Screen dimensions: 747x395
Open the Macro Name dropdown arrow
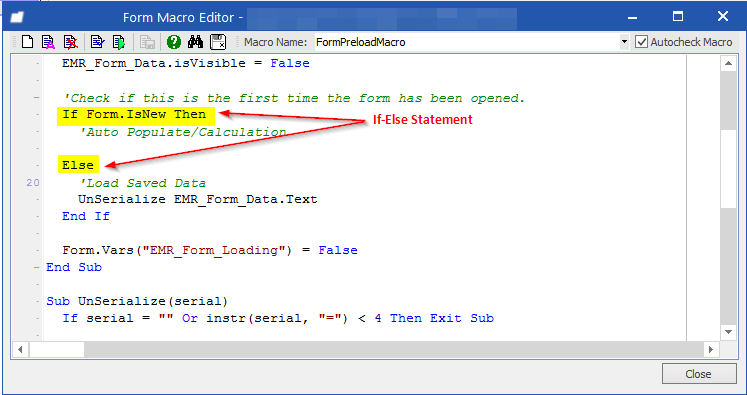coord(624,42)
